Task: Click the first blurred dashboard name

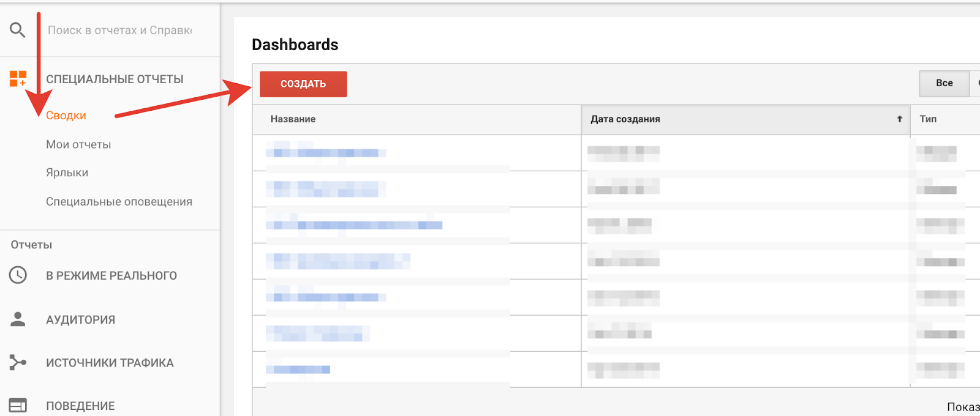Action: pyautogui.click(x=325, y=152)
